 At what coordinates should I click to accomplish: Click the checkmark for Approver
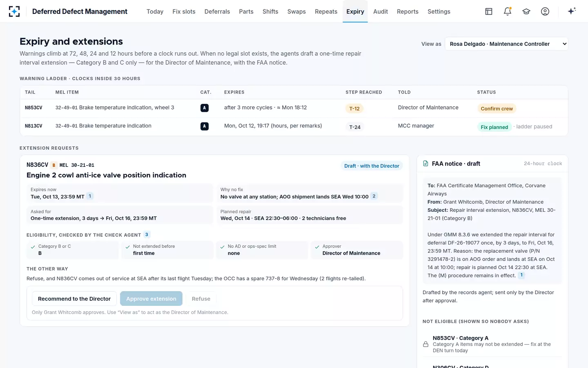point(317,247)
